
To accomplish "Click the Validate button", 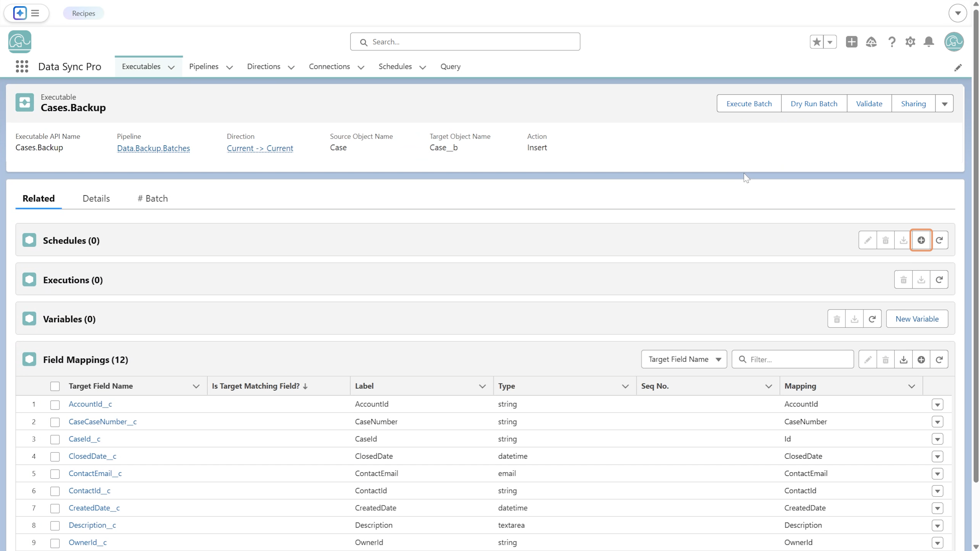I will pos(869,104).
